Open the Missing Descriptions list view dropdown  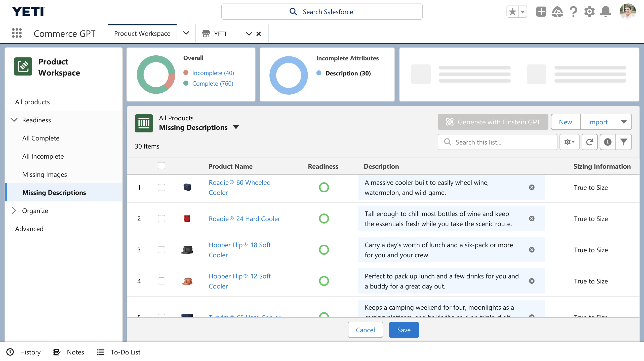(236, 127)
